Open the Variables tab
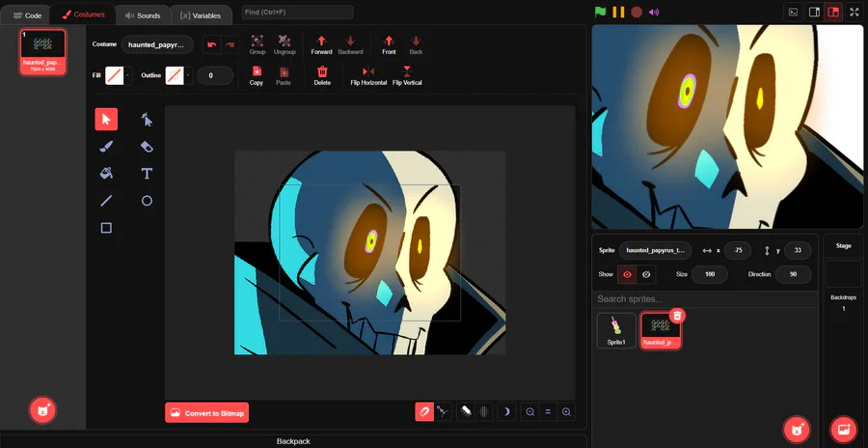868x448 pixels. (201, 15)
